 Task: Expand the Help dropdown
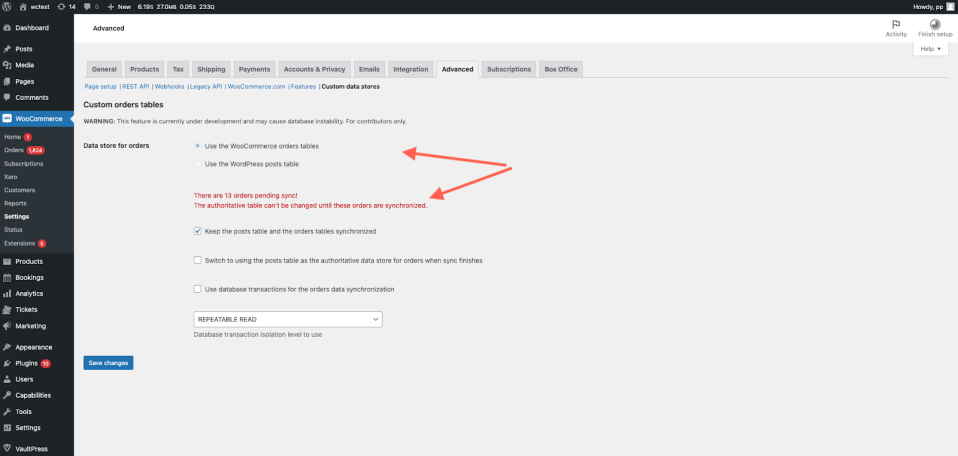point(930,49)
